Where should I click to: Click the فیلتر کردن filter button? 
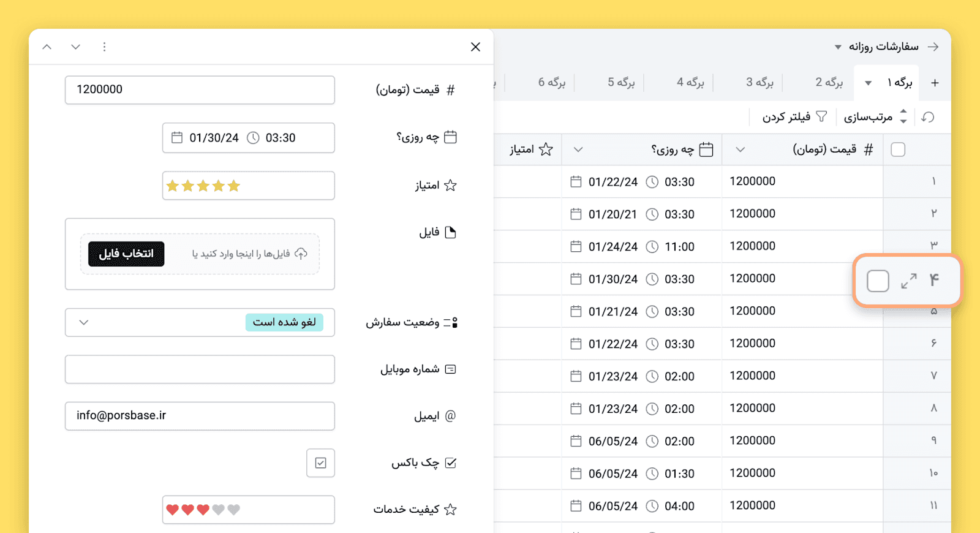click(x=794, y=117)
